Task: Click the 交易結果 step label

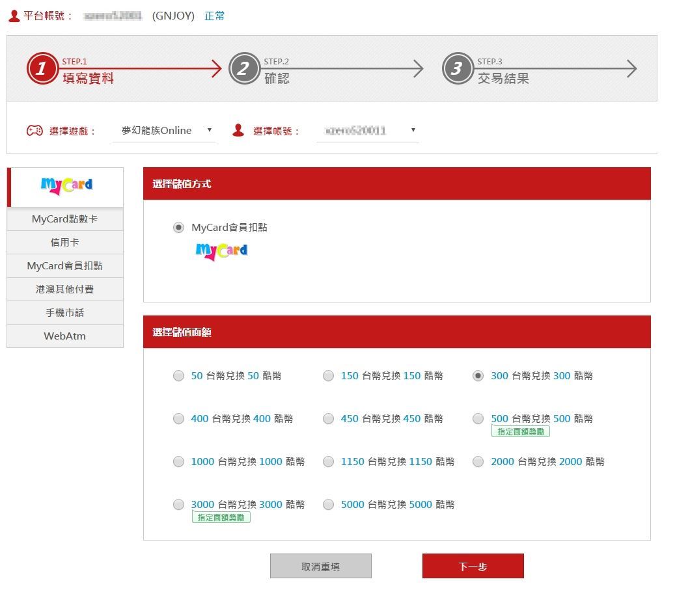Action: pyautogui.click(x=503, y=78)
